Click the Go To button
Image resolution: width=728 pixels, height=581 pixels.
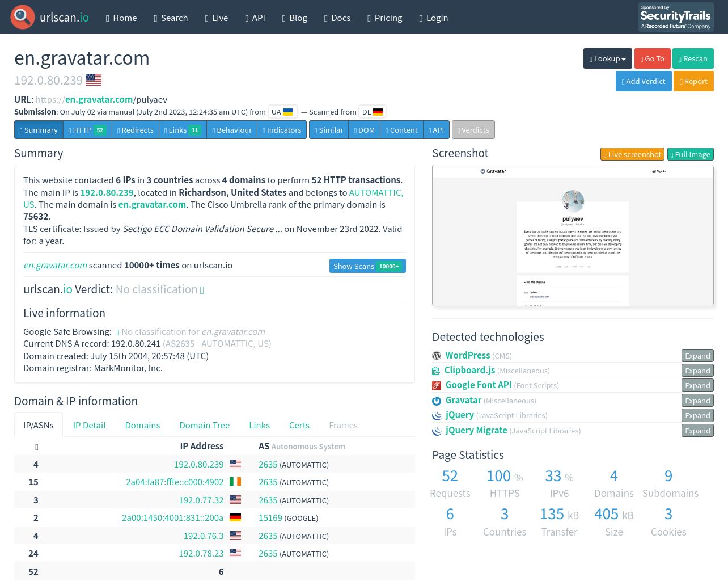[652, 58]
